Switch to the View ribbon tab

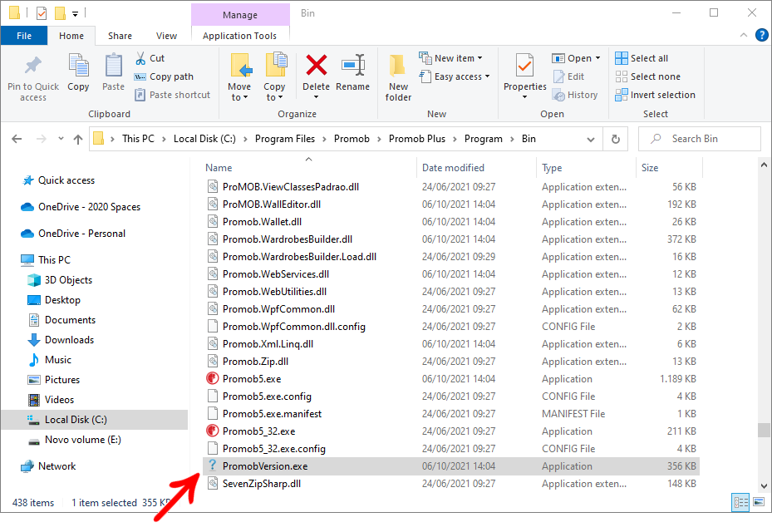166,36
